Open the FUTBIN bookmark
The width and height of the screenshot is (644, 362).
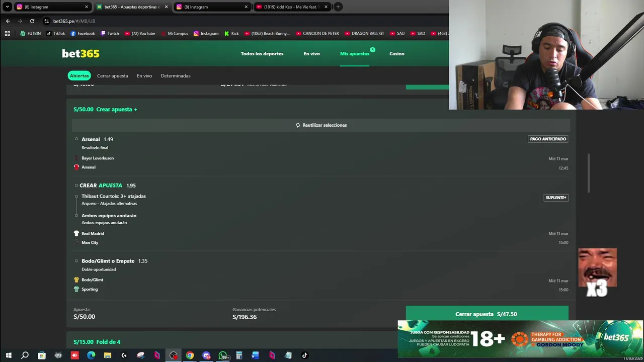point(31,34)
